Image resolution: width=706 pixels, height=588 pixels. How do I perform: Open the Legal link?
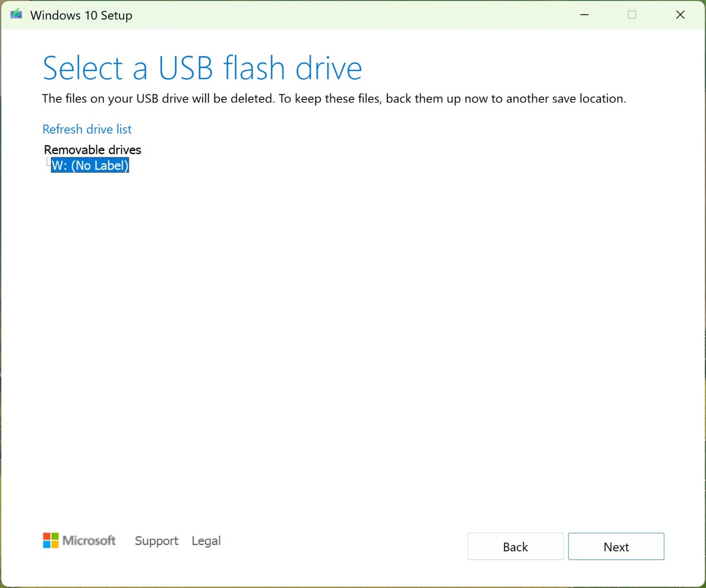pyautogui.click(x=206, y=541)
